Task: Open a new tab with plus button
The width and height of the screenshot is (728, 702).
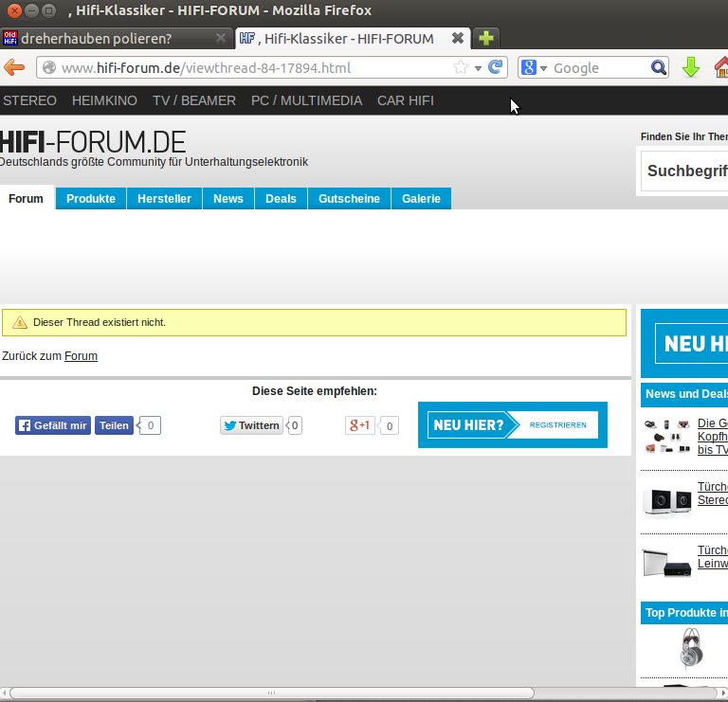Action: click(485, 38)
